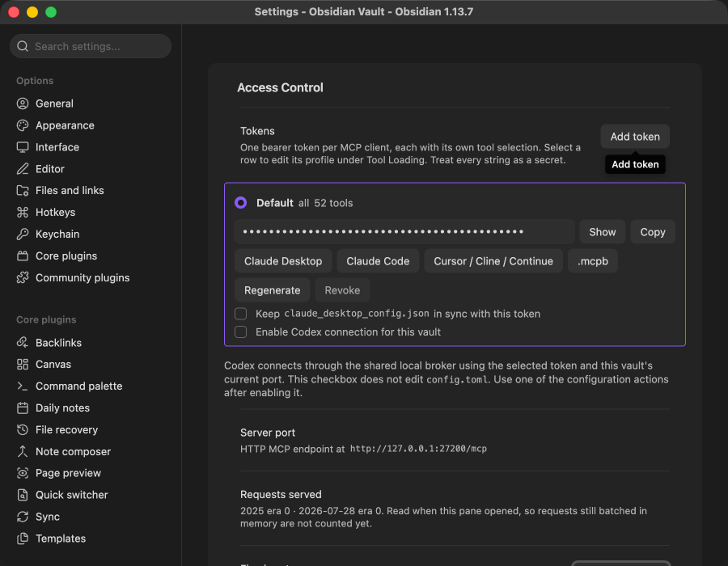728x566 pixels.
Task: Click the Page preview icon
Action: pos(23,473)
